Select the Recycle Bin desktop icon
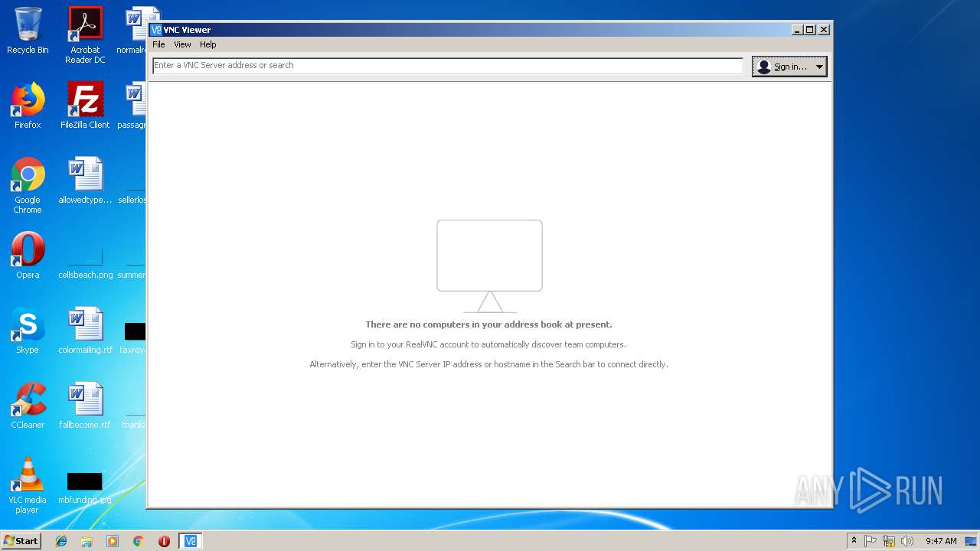 click(x=28, y=31)
